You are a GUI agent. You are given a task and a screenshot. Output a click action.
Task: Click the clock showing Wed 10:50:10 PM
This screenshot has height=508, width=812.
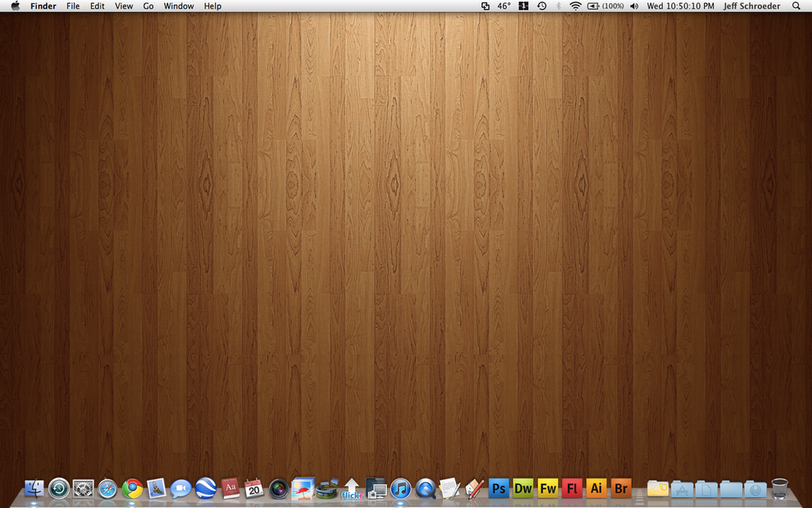[x=680, y=6]
